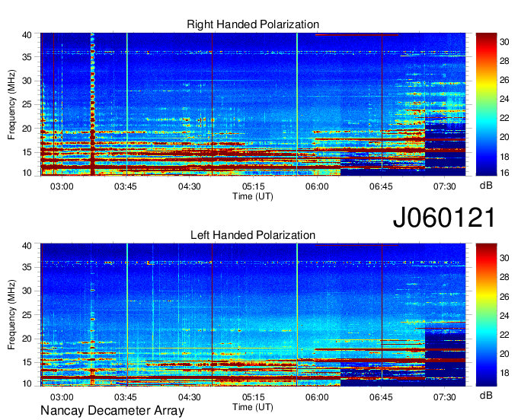Click "Frequency (MHz)" axis label of Right Handed plot

pyautogui.click(x=11, y=104)
